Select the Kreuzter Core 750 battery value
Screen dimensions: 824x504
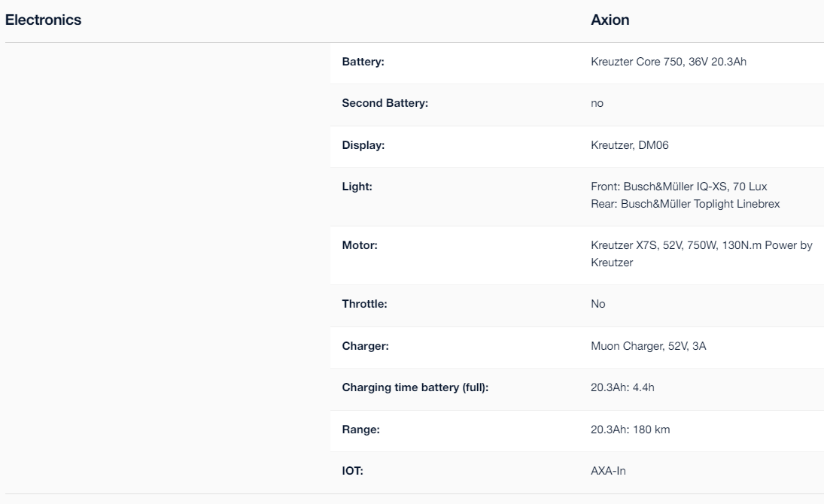coord(668,62)
